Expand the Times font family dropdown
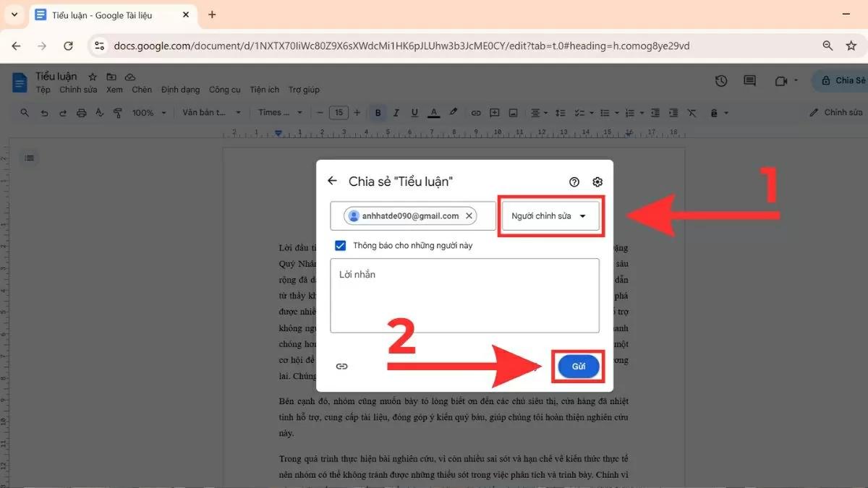 click(280, 112)
